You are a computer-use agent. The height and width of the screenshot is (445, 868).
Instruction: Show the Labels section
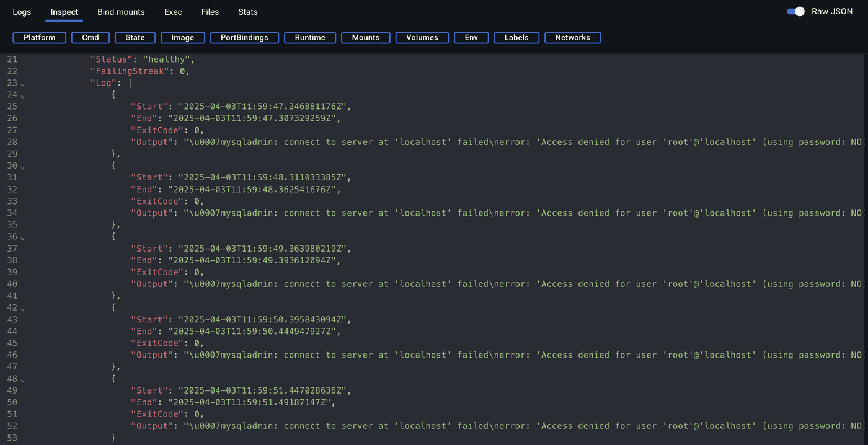[516, 38]
